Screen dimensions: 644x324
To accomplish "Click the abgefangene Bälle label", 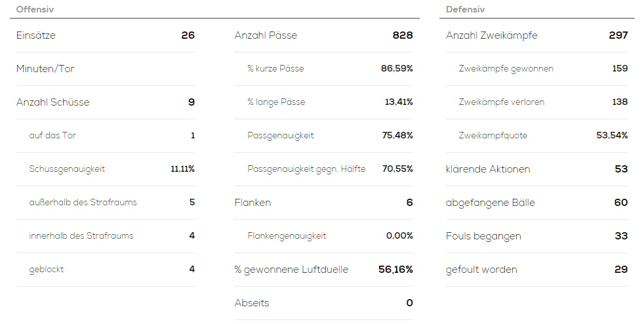I will point(491,203).
